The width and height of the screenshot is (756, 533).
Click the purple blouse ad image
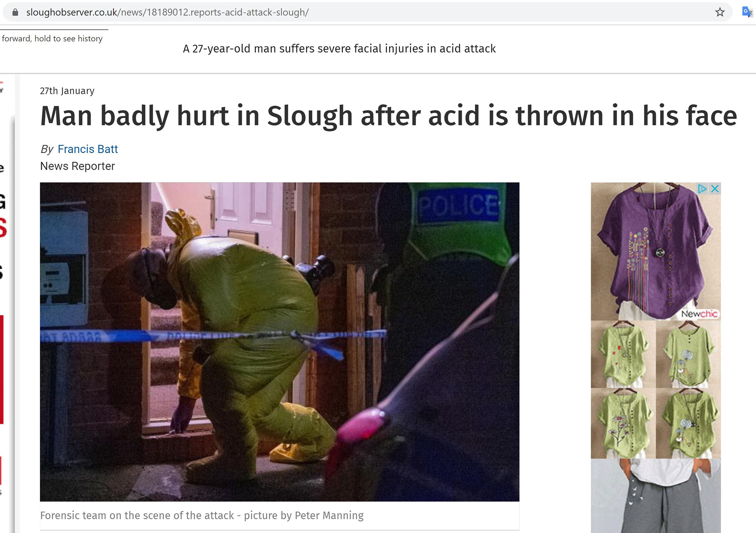pyautogui.click(x=656, y=251)
